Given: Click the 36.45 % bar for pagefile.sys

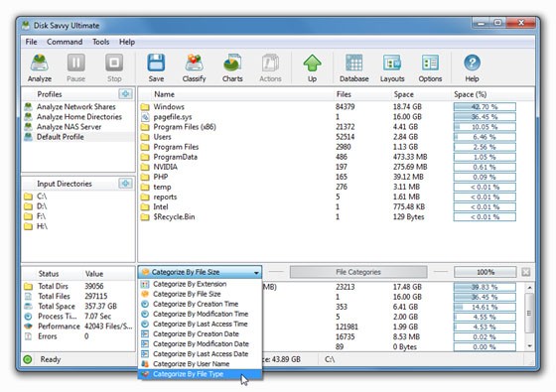Looking at the screenshot, I should click(x=485, y=117).
